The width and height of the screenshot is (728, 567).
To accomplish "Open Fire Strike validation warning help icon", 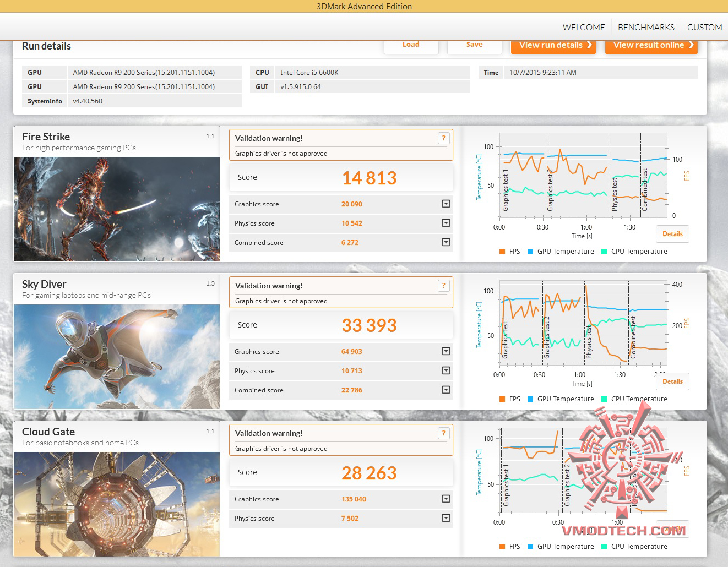I will (x=443, y=138).
